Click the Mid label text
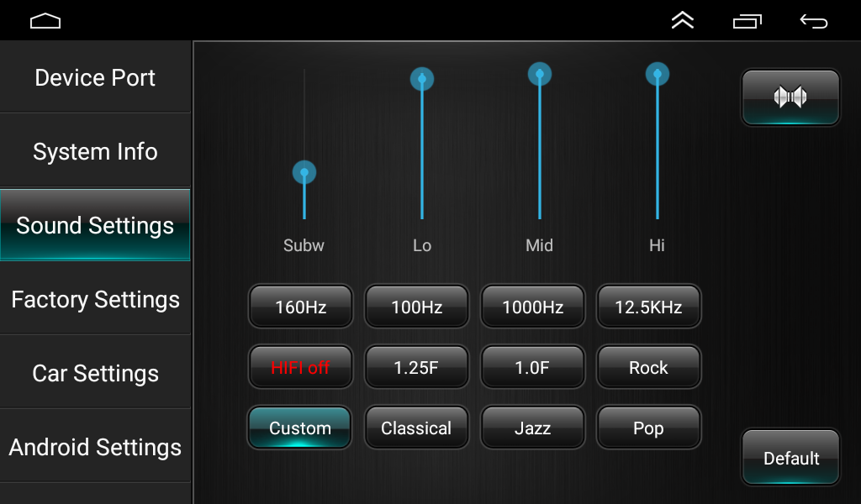 pyautogui.click(x=539, y=245)
